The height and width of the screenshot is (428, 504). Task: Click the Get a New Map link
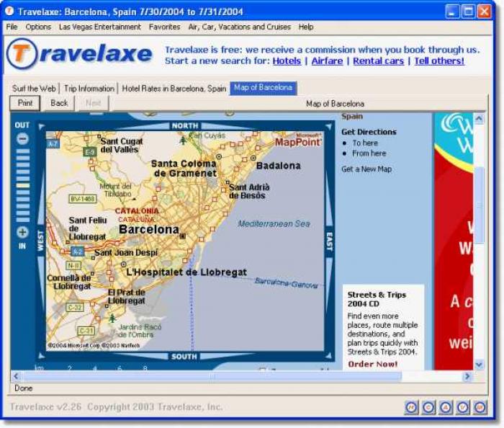click(366, 169)
